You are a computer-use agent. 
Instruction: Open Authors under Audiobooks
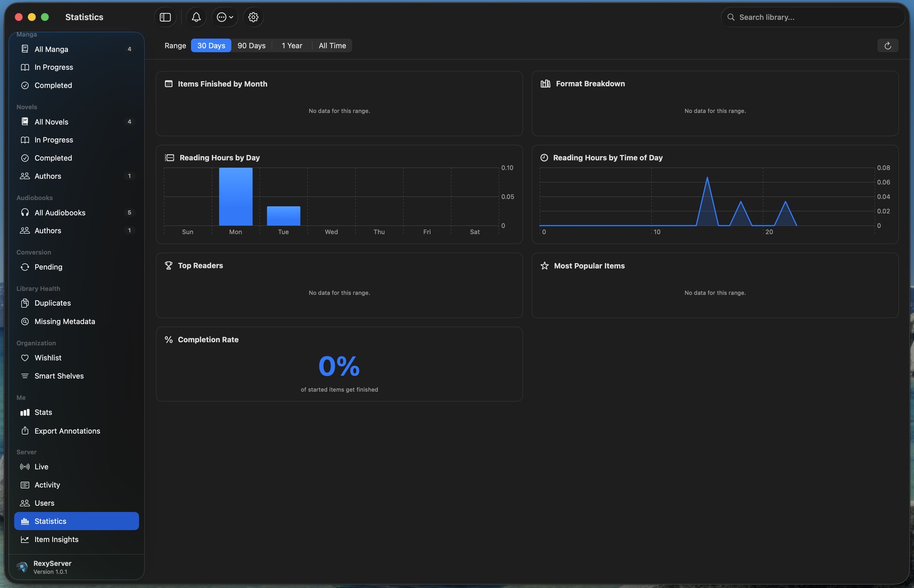pos(76,231)
